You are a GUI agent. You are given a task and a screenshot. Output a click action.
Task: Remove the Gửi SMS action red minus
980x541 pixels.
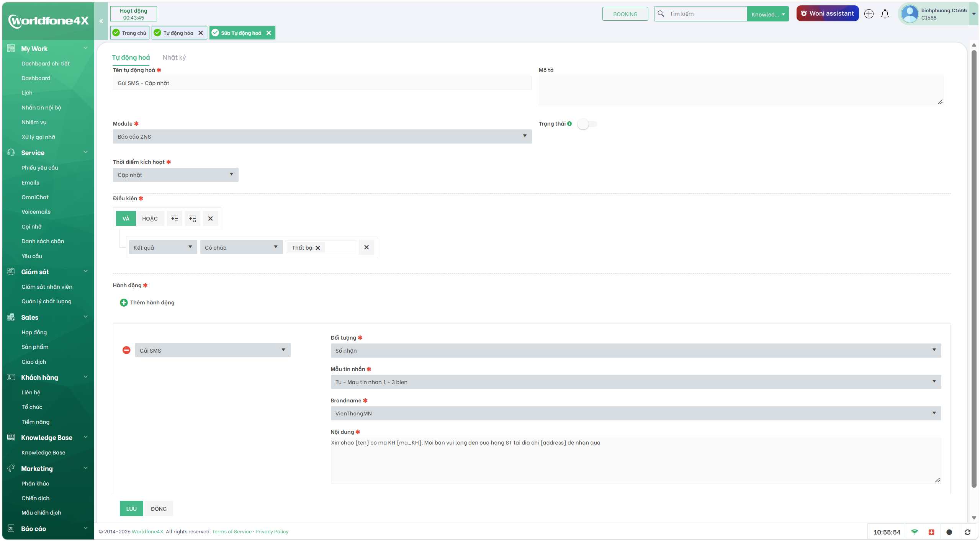coord(126,350)
